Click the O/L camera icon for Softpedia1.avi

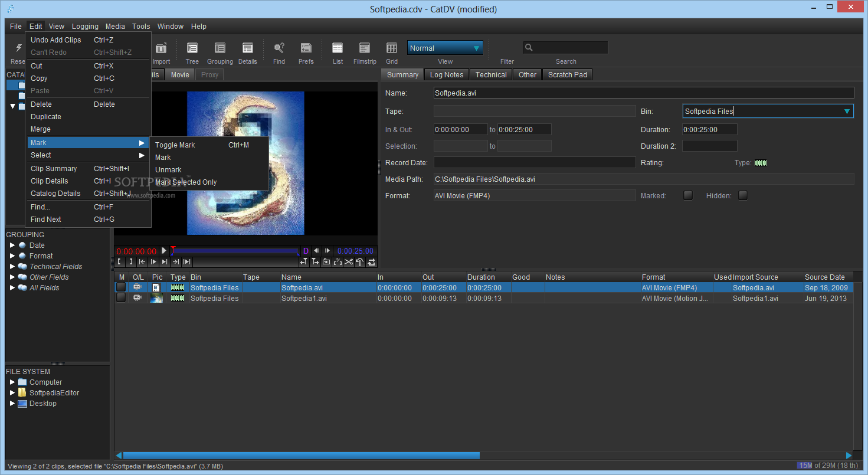pos(137,298)
